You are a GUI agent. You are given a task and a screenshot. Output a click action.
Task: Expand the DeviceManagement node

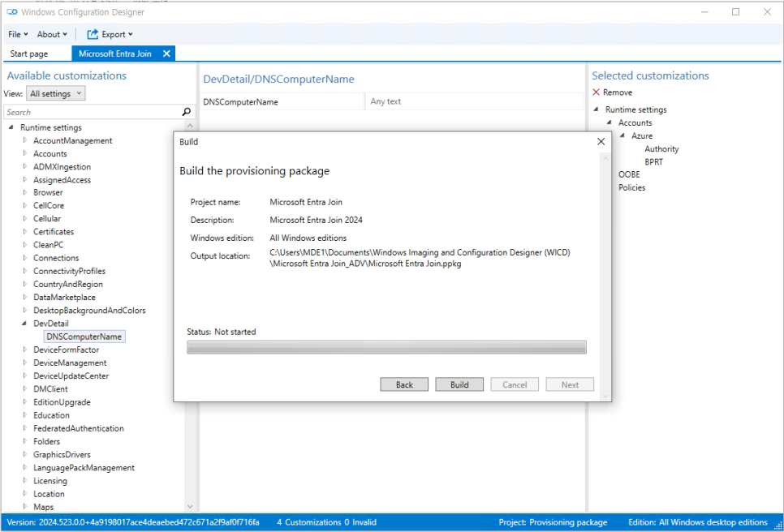tap(25, 363)
